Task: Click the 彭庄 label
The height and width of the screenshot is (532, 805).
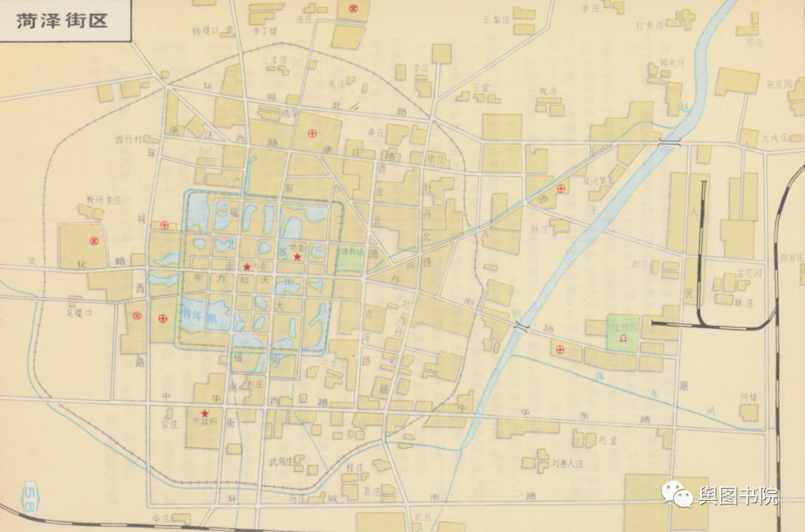Action: tap(255, 383)
